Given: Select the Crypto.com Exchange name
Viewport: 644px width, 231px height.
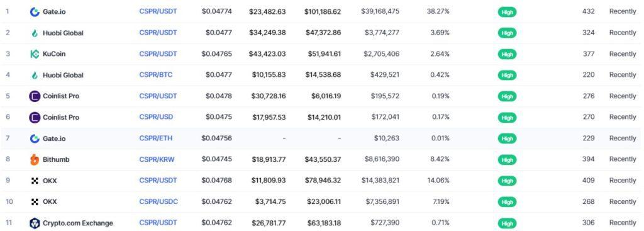Looking at the screenshot, I should coord(77,223).
